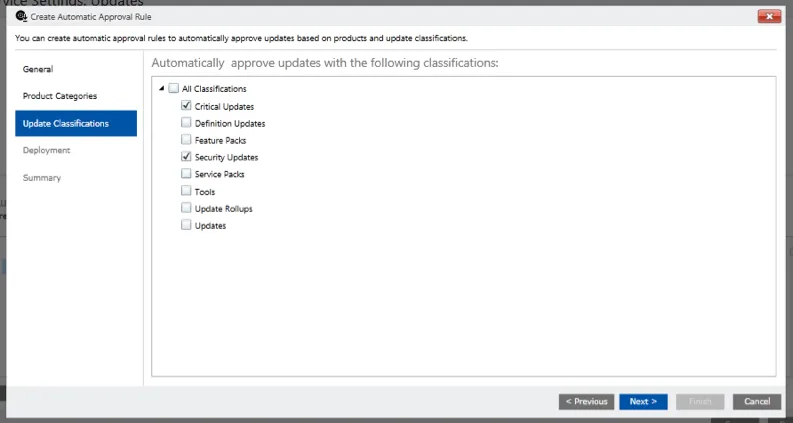Open the Deployment wizard step
Viewport: 793px width, 423px height.
point(47,150)
